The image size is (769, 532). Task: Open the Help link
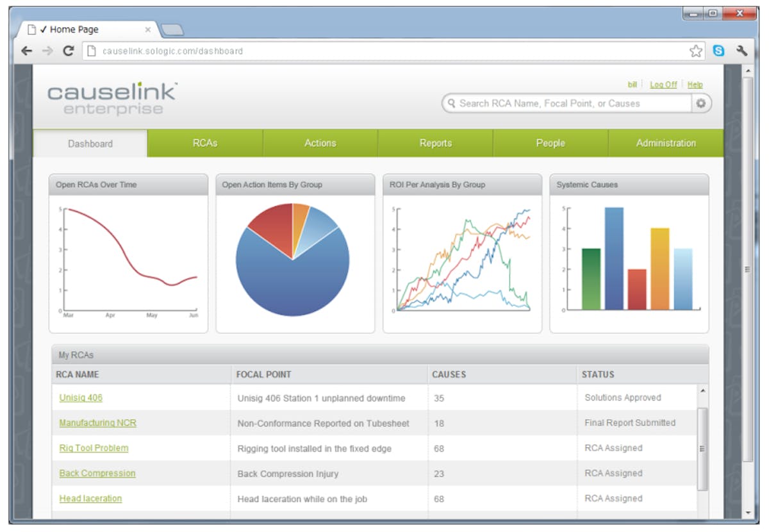[x=695, y=84]
